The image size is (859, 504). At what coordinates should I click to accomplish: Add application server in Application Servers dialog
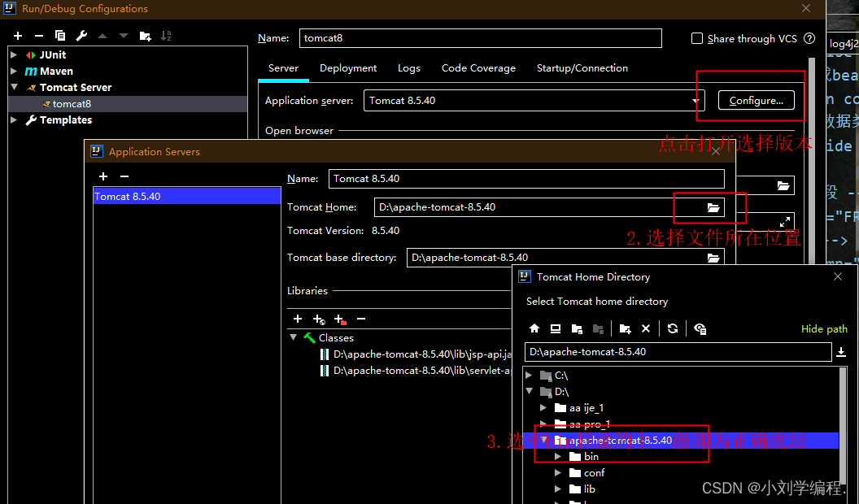tap(103, 176)
